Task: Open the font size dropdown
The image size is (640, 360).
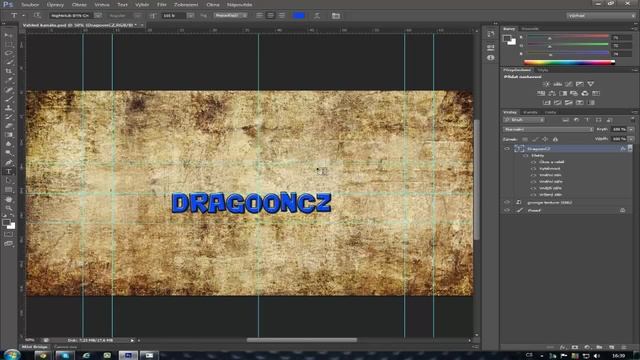Action: tap(191, 16)
